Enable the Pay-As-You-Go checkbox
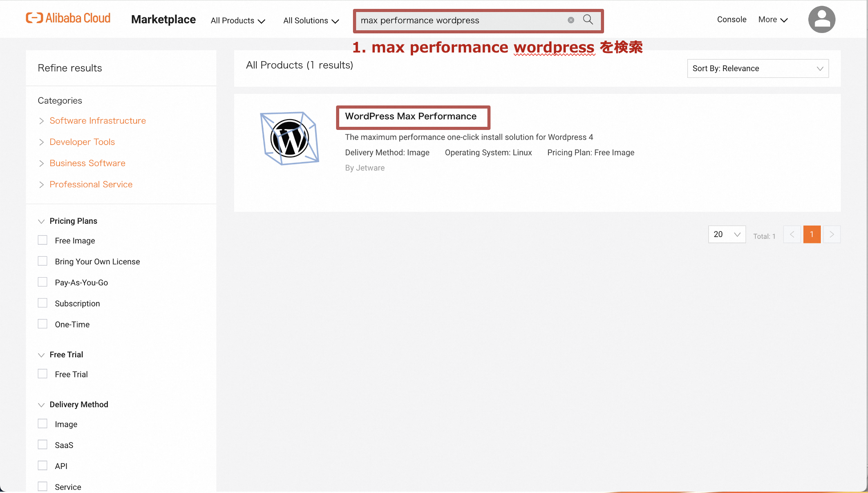 (x=43, y=282)
